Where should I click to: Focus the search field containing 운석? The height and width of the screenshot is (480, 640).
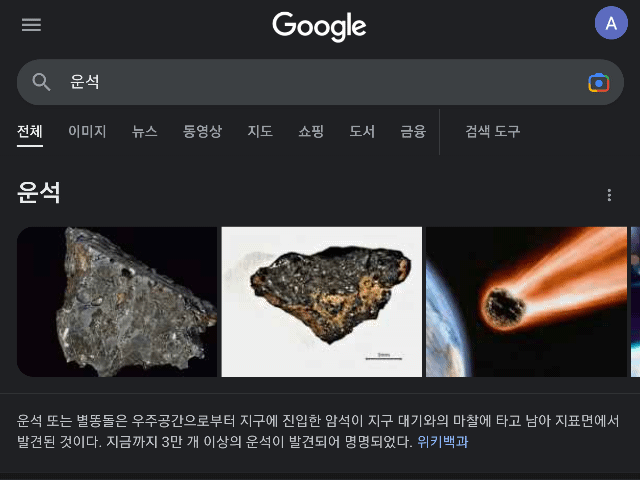pos(320,82)
